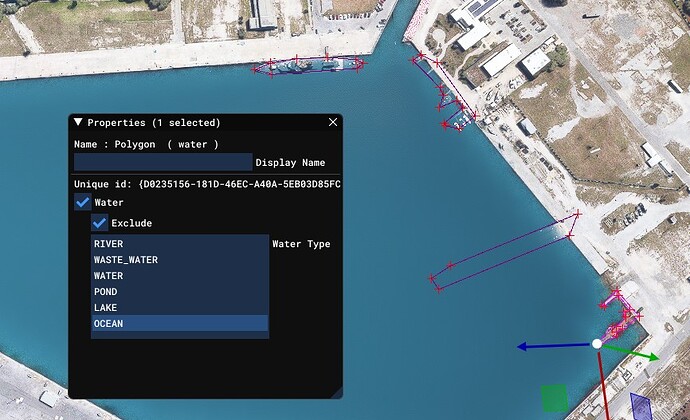Viewport: 690px width, 420px height.
Task: Select OCEAN water type
Action: coord(180,323)
